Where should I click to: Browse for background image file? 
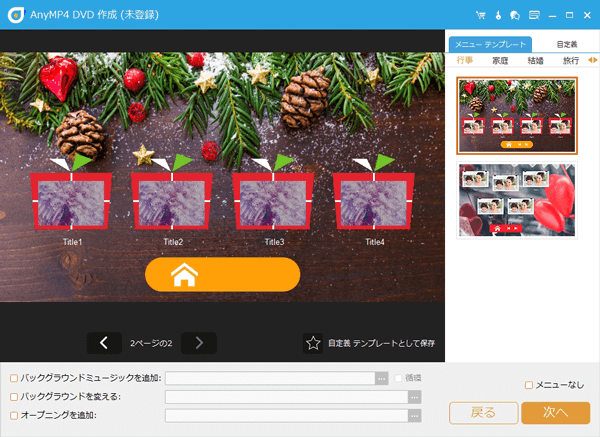pyautogui.click(x=415, y=397)
